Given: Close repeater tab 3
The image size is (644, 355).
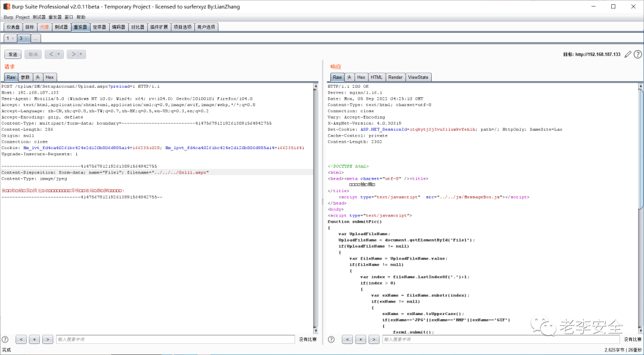Looking at the screenshot, I should 26,38.
